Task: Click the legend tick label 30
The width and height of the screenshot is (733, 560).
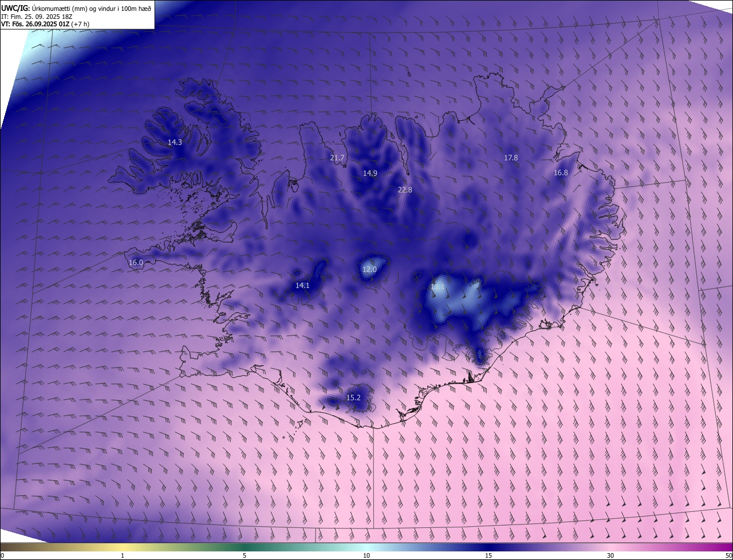Action: click(610, 555)
